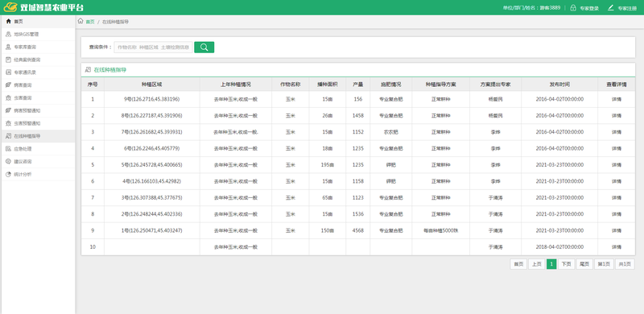
Task: Click the icon beside 地块GIS管理
Action: pyautogui.click(x=8, y=34)
